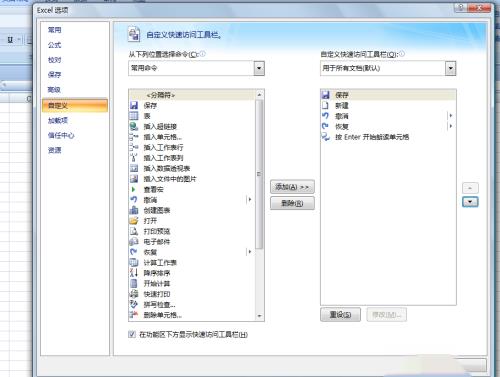
Task: Select 保存 save icon in left command list
Action: click(x=134, y=105)
